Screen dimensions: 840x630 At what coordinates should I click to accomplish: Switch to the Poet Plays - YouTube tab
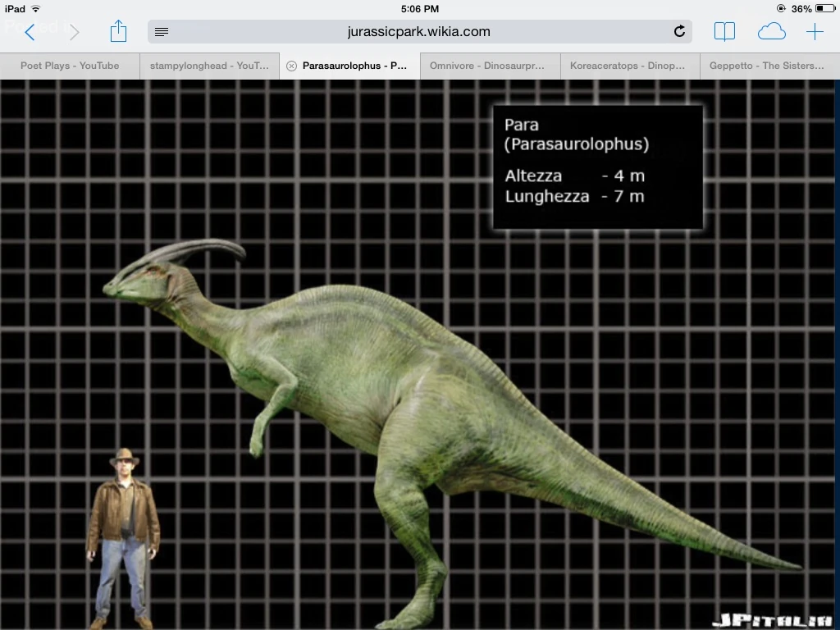70,66
